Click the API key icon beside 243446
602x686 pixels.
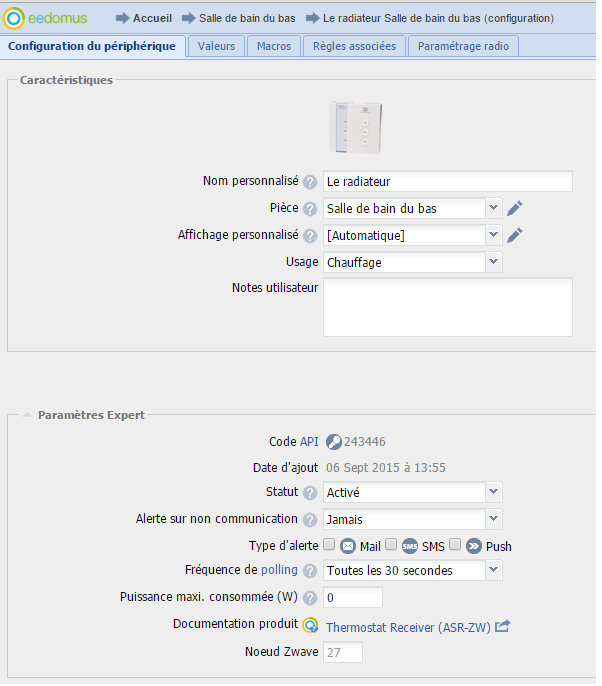[x=333, y=442]
